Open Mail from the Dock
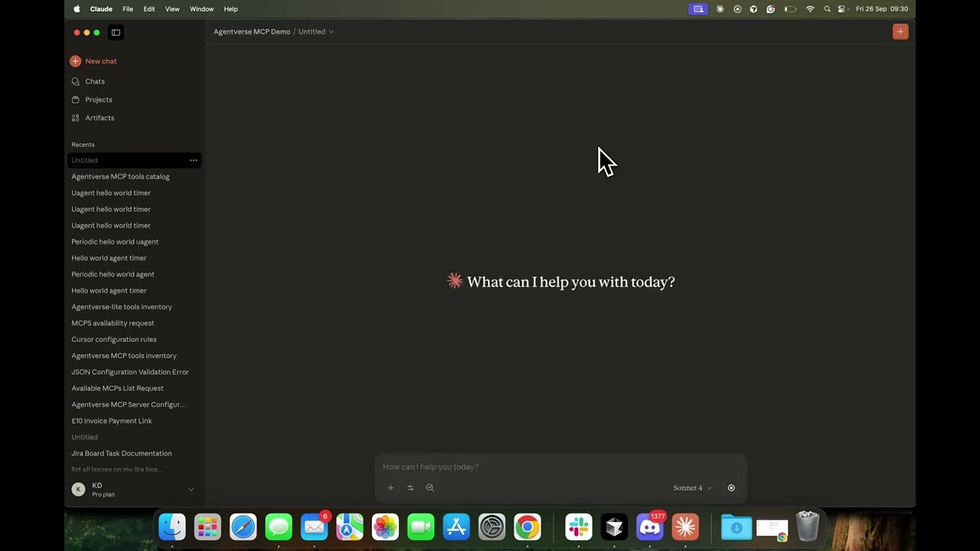The width and height of the screenshot is (980, 551). pyautogui.click(x=314, y=527)
